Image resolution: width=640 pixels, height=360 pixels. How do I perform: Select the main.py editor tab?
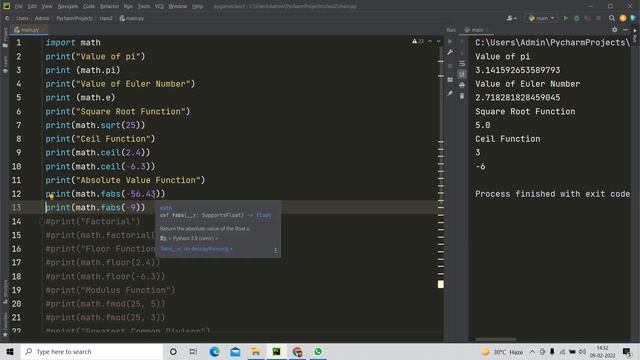coord(29,30)
